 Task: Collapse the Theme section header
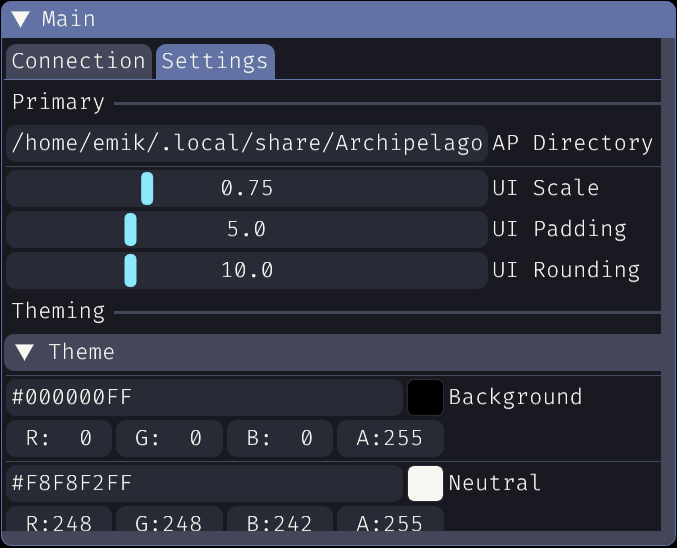(x=25, y=352)
